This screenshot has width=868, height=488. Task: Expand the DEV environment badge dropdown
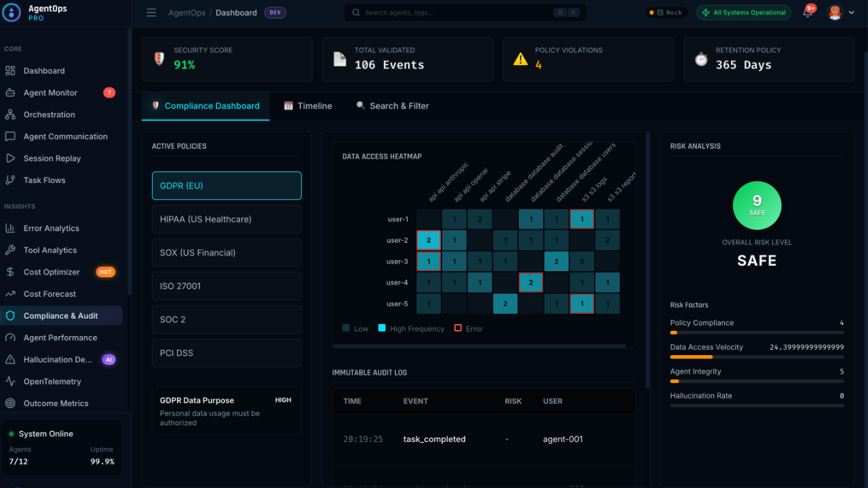[275, 12]
